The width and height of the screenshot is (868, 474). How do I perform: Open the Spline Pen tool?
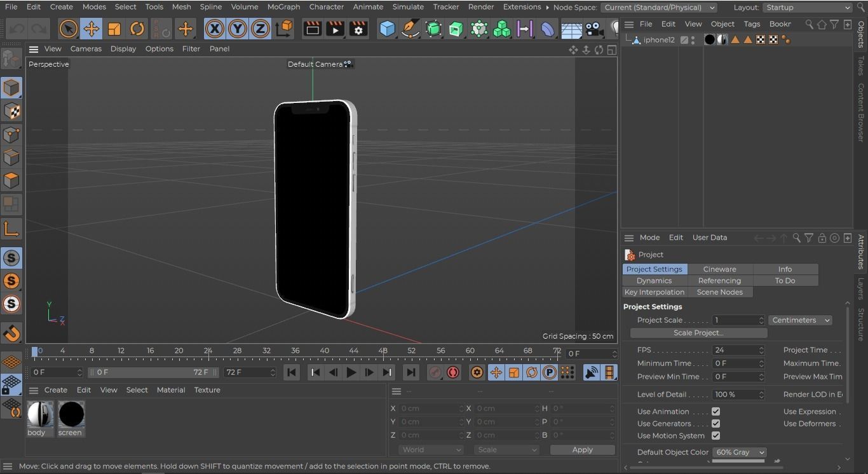410,29
